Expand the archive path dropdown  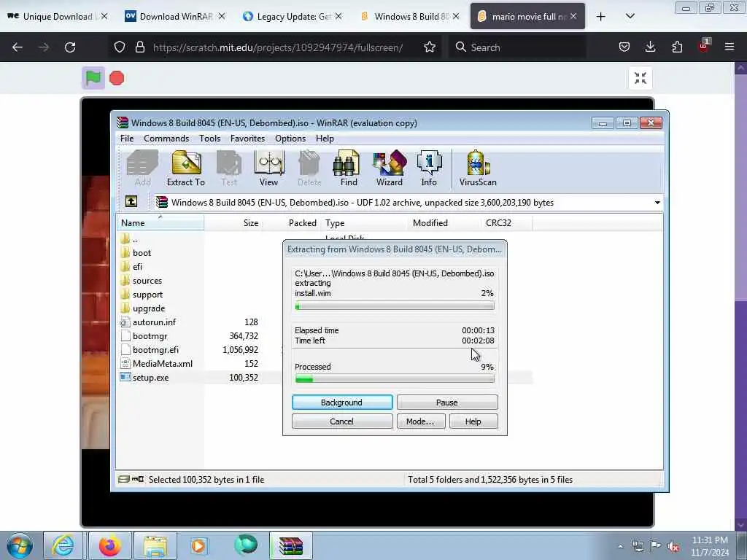[657, 203]
